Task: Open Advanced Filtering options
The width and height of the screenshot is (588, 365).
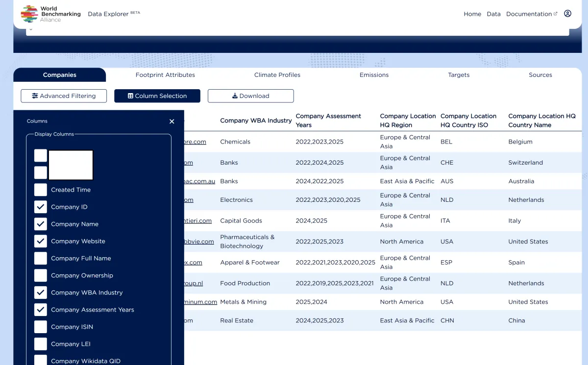Action: [64, 96]
